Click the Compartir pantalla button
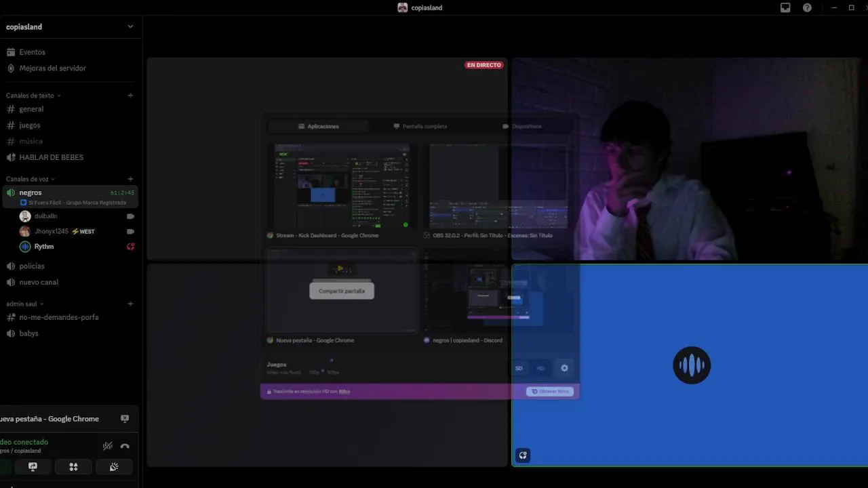Viewport: 868px width, 488px height. (x=342, y=291)
